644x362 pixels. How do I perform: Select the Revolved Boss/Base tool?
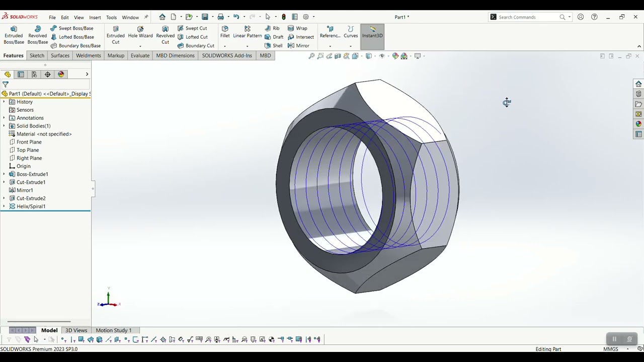38,35
